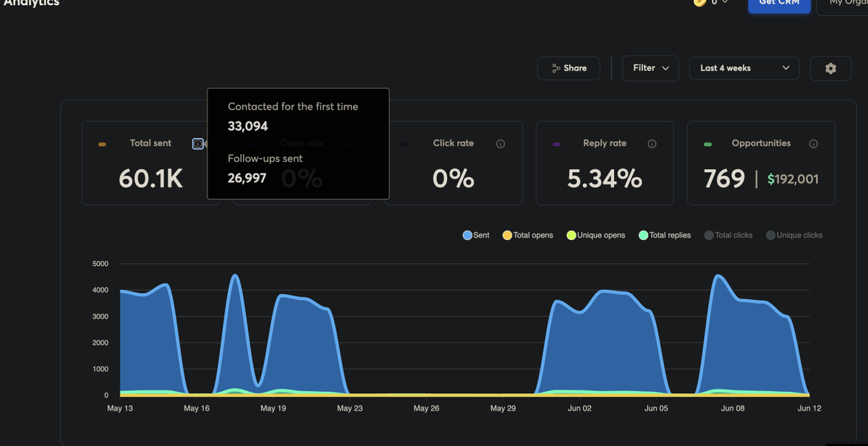Click the orange Total sent color marker
This screenshot has width=868, height=446.
click(x=102, y=145)
